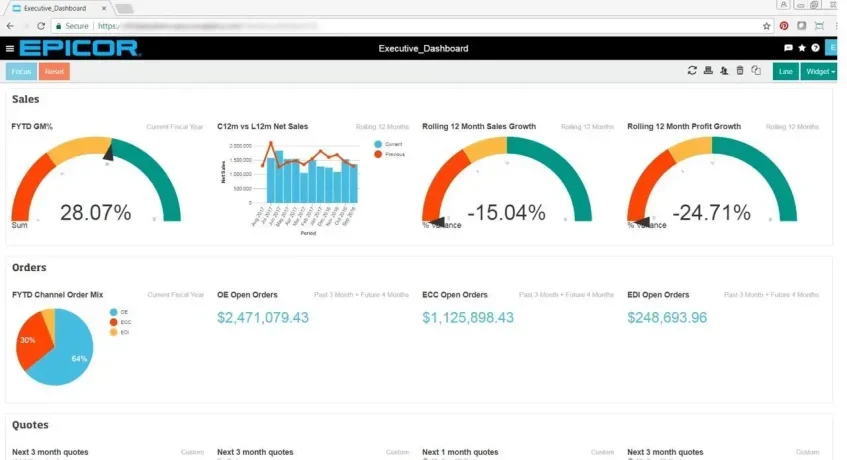Click the green Line button

(785, 71)
